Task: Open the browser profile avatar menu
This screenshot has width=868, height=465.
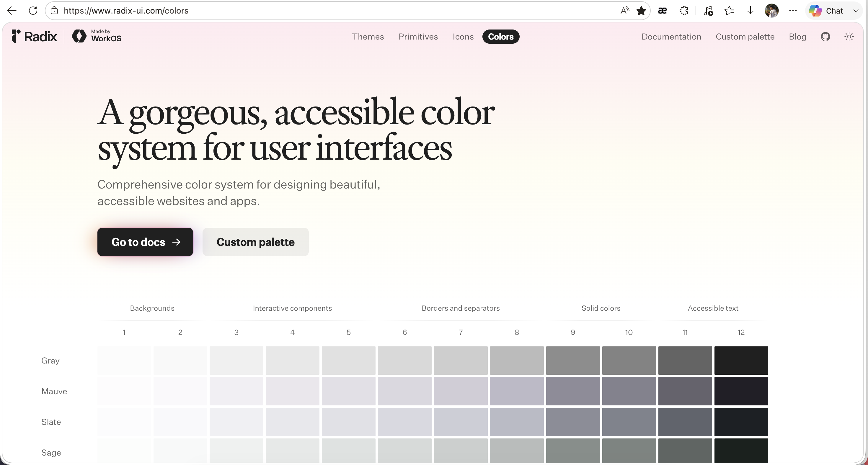Action: click(x=772, y=11)
